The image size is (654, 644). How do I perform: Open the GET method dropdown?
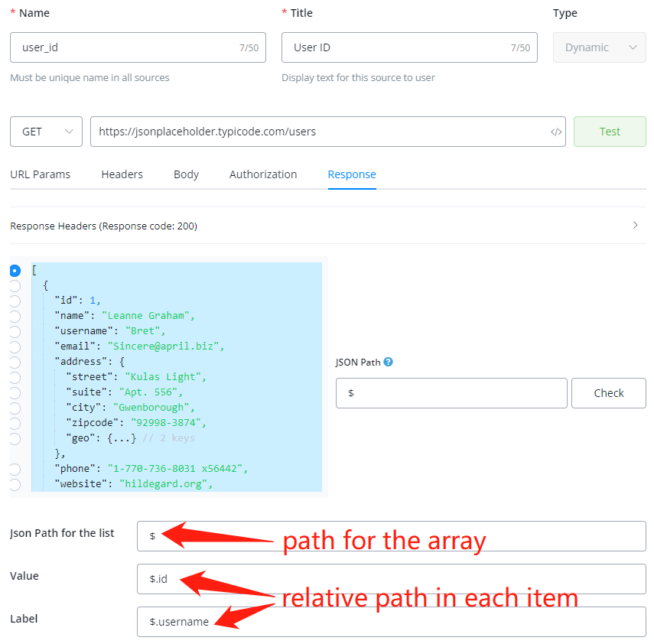click(46, 132)
